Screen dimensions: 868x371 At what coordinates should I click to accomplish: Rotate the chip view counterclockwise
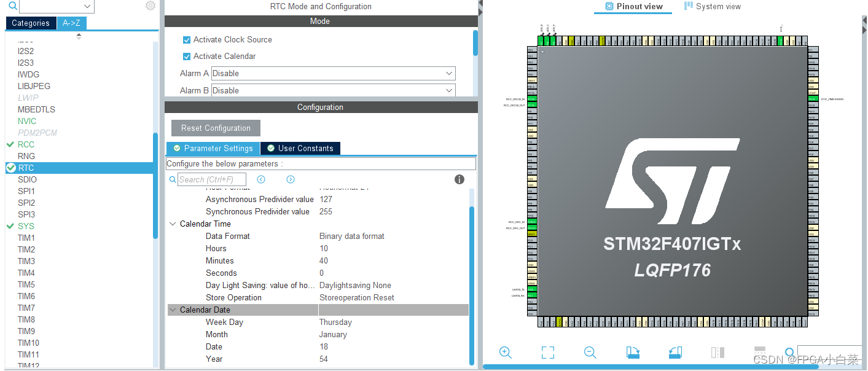pyautogui.click(x=674, y=353)
